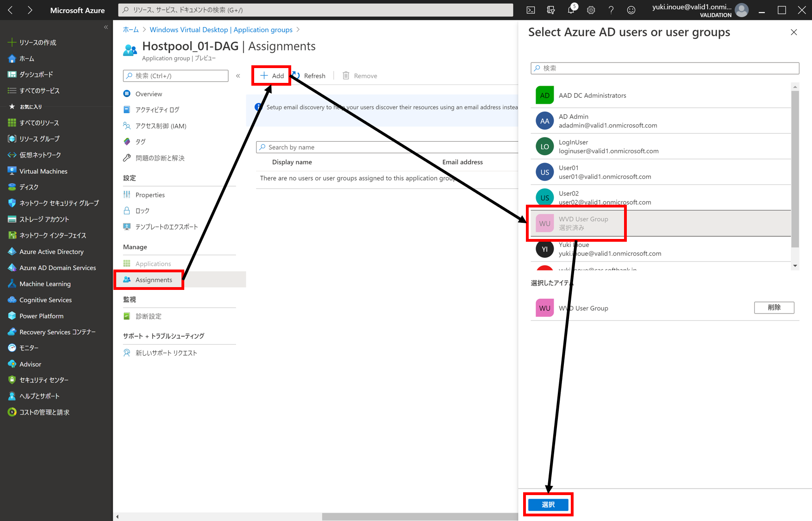Image resolution: width=812 pixels, height=521 pixels.
Task: Go back using the browser back arrow
Action: (10, 10)
